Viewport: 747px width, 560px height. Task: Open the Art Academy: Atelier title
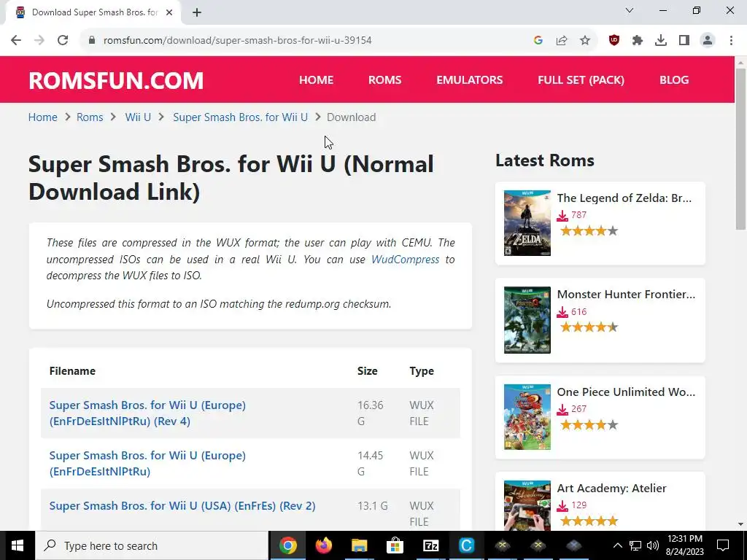(612, 488)
